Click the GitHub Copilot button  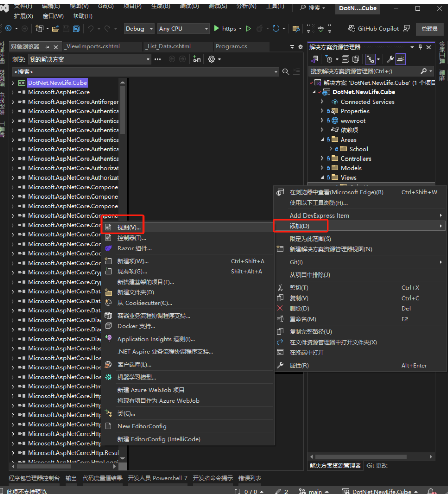pos(373,29)
